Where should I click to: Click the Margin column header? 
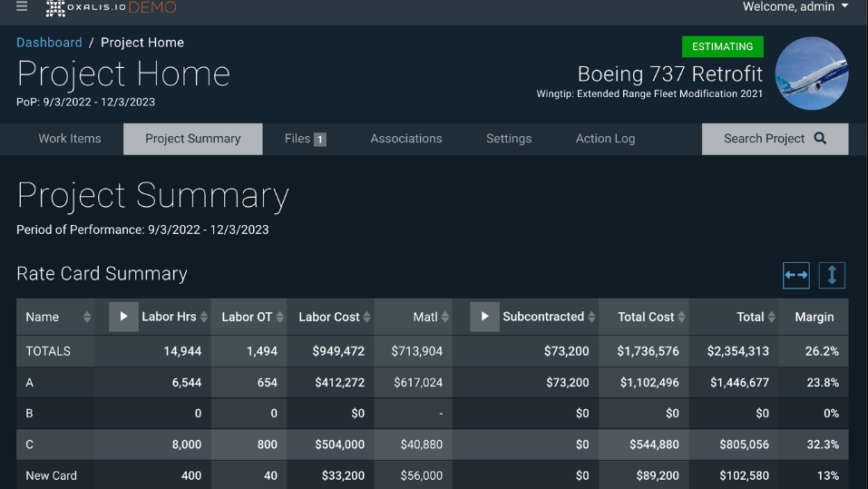pyautogui.click(x=814, y=318)
